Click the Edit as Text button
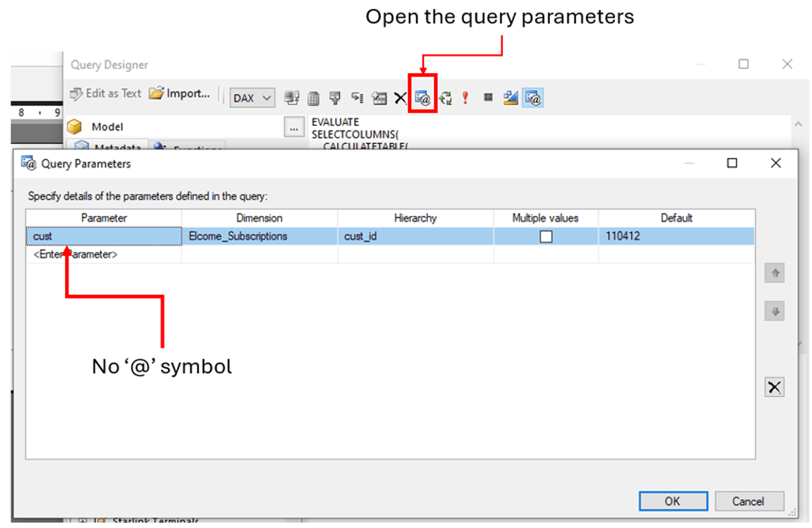Image resolution: width=812 pixels, height=528 pixels. coord(105,93)
